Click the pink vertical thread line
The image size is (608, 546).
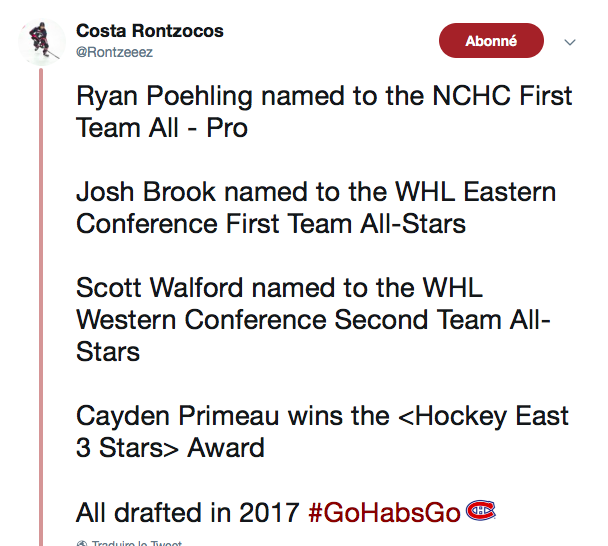point(41,306)
